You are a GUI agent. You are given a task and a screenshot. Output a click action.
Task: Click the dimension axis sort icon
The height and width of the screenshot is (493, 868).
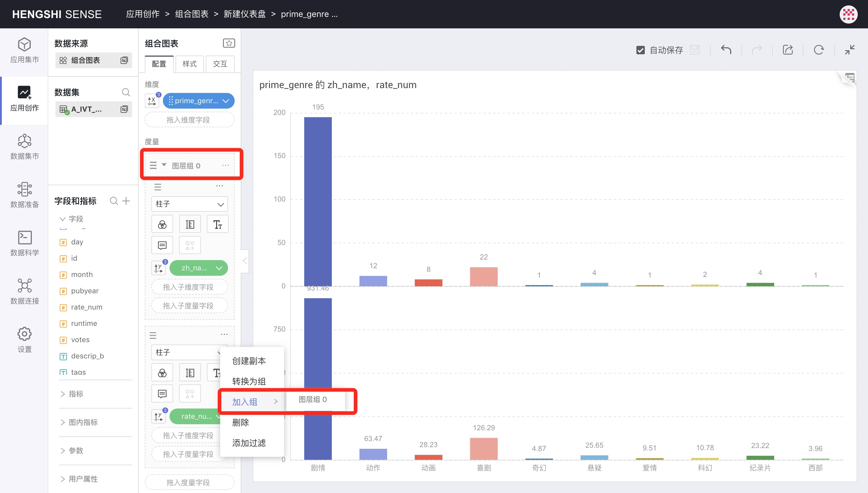(x=152, y=100)
